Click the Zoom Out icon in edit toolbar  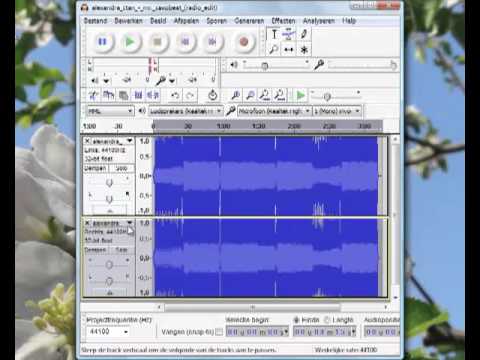250,96
